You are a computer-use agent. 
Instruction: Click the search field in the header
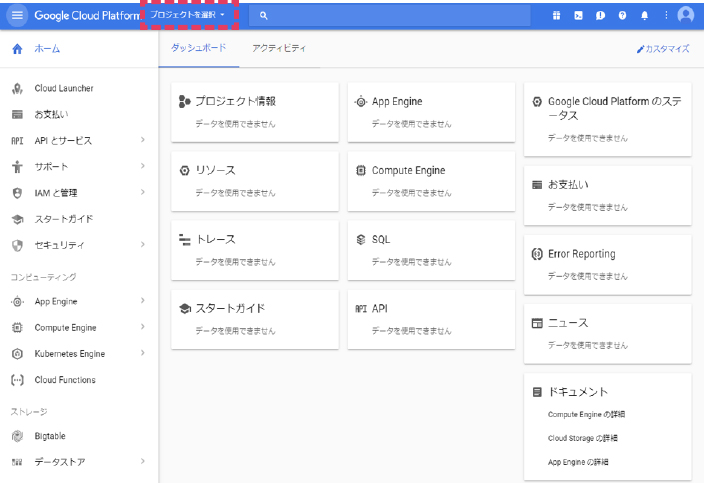tap(390, 16)
